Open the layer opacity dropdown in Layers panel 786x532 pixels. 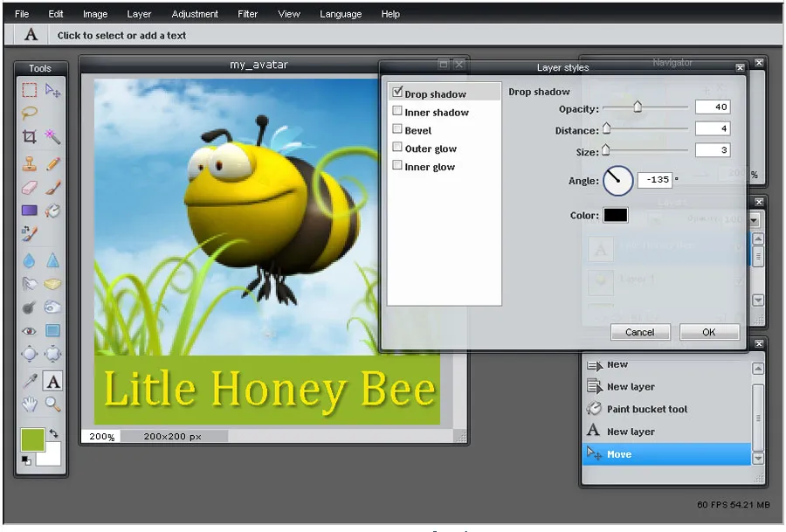(754, 220)
